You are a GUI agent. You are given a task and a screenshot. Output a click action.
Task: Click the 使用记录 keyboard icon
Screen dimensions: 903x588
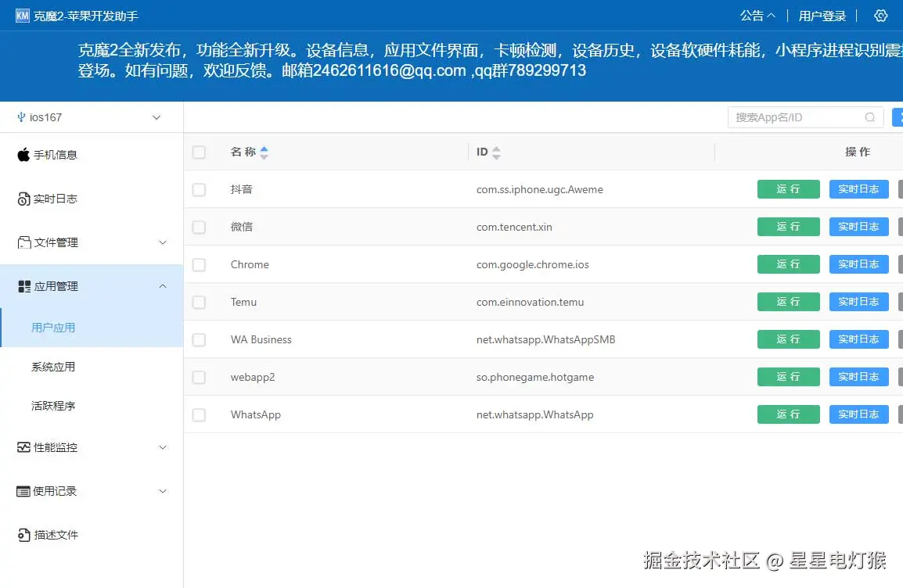[23, 491]
